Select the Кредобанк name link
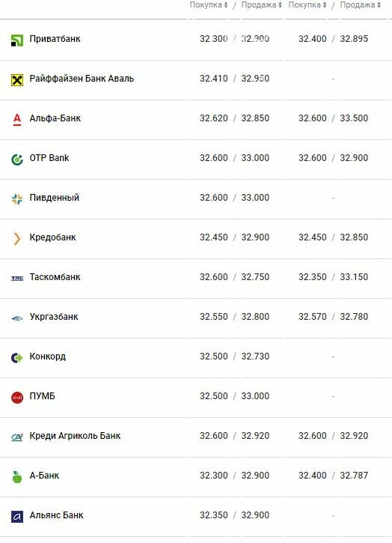392x543 pixels. 52,237
